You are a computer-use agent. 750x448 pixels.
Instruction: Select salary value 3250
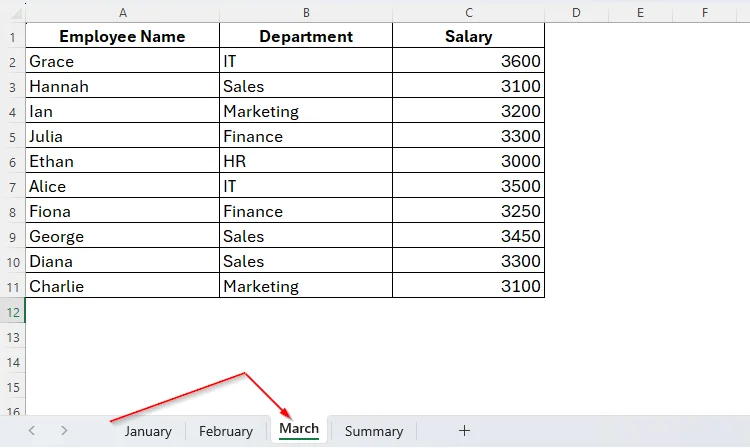[469, 211]
